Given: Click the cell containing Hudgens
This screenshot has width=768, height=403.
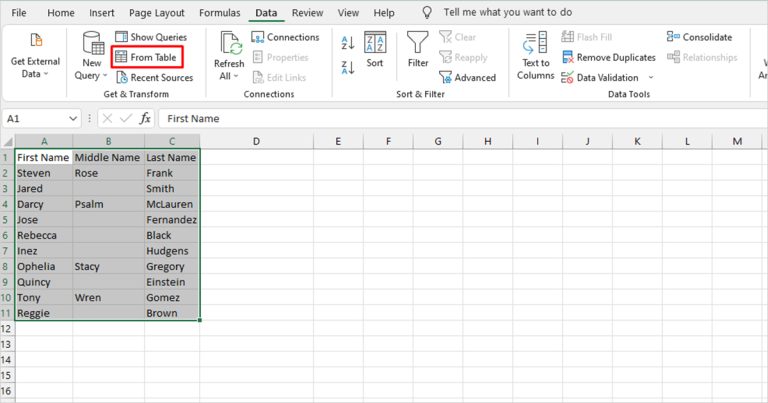Looking at the screenshot, I should (x=172, y=251).
